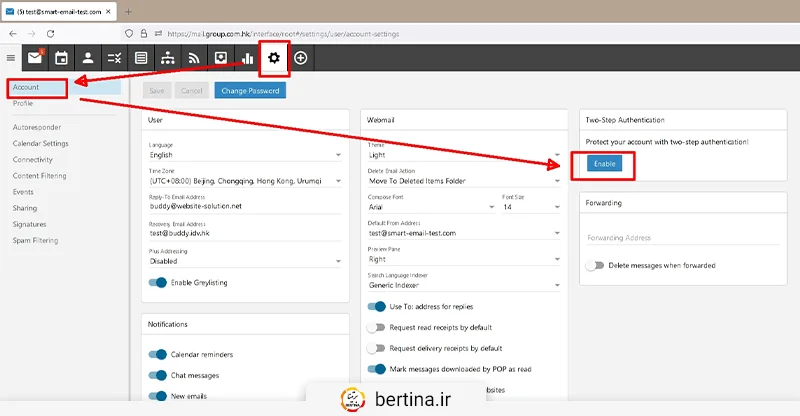Open the Reports bar chart icon
800x416 pixels.
coord(246,58)
